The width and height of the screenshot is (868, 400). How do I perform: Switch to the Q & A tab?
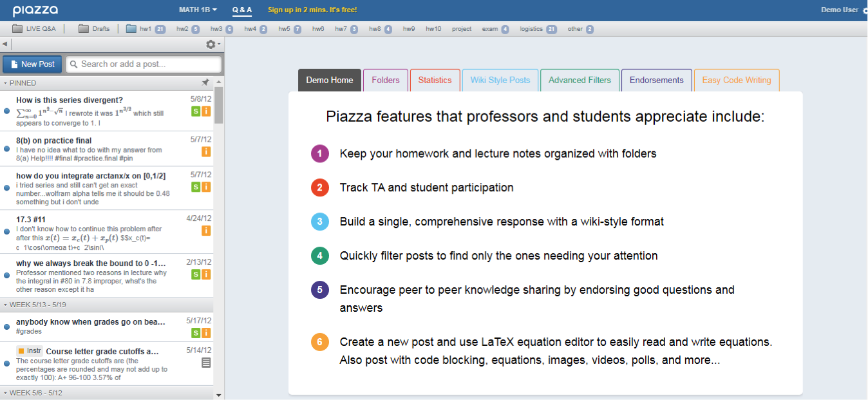click(242, 10)
